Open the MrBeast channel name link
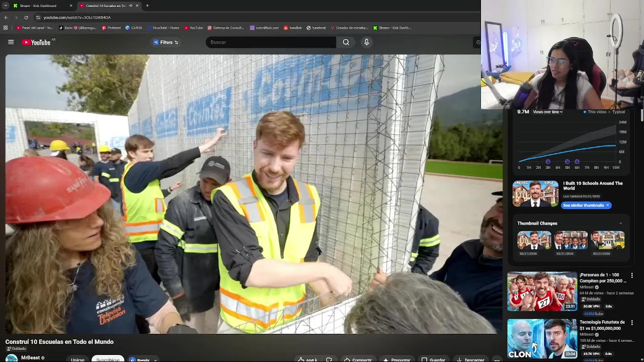Image resolution: width=644 pixels, height=362 pixels. 30,358
